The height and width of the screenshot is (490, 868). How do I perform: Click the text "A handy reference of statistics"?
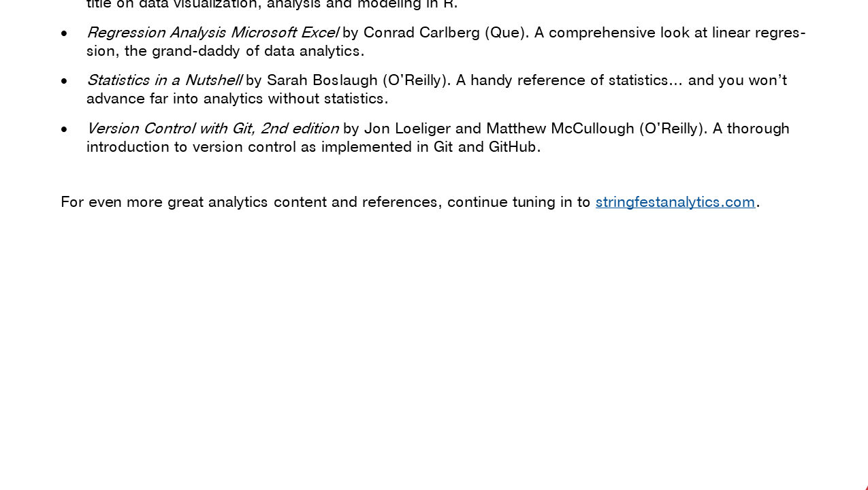click(x=562, y=80)
